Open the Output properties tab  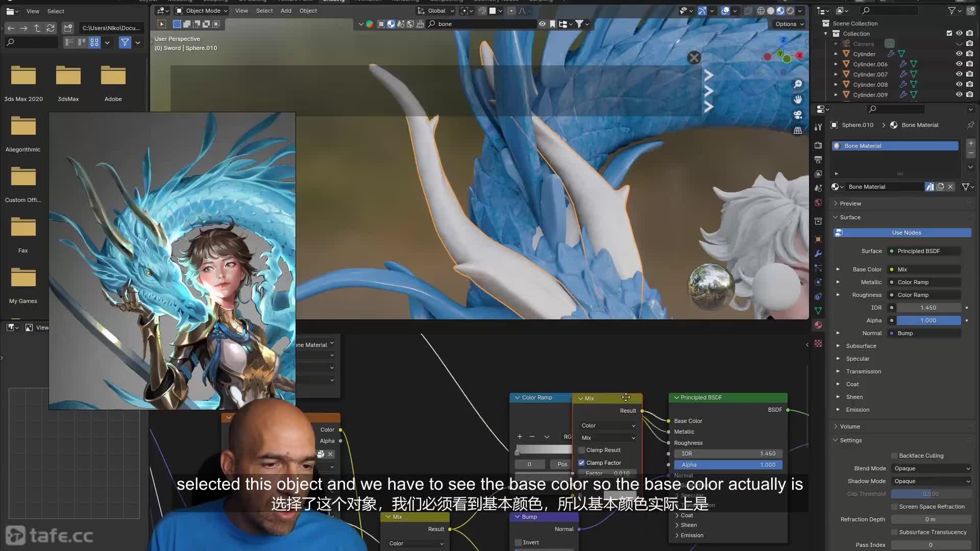coord(818,160)
